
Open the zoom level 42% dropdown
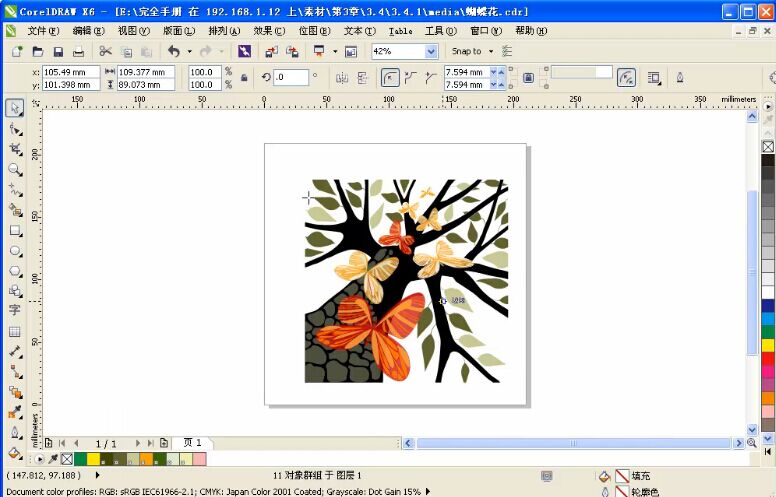pos(431,51)
